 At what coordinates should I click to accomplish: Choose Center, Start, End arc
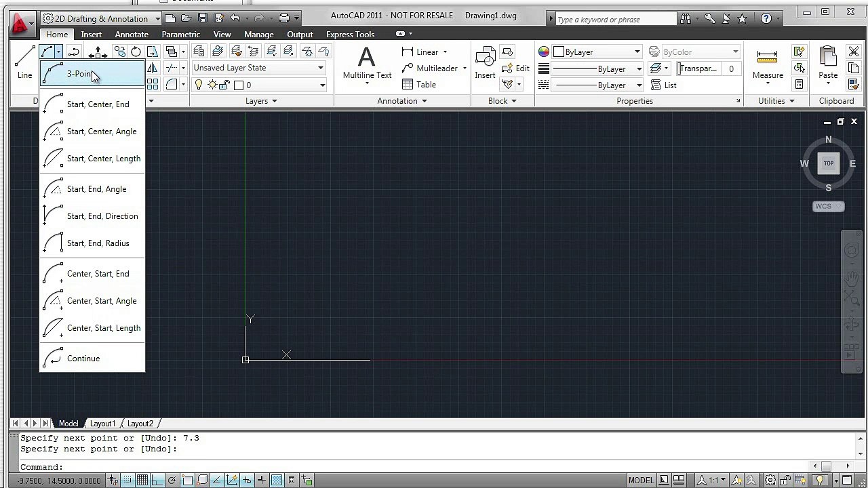(92, 274)
